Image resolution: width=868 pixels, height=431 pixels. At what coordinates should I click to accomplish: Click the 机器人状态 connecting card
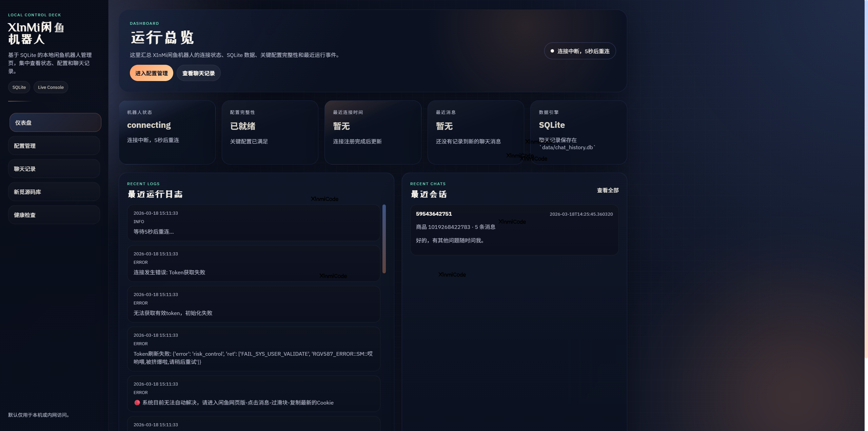pyautogui.click(x=167, y=132)
